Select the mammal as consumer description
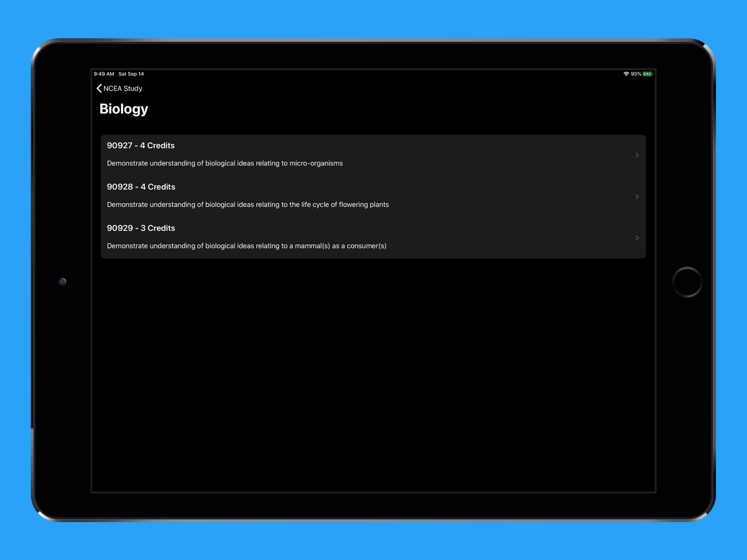The image size is (747, 560). (x=247, y=246)
